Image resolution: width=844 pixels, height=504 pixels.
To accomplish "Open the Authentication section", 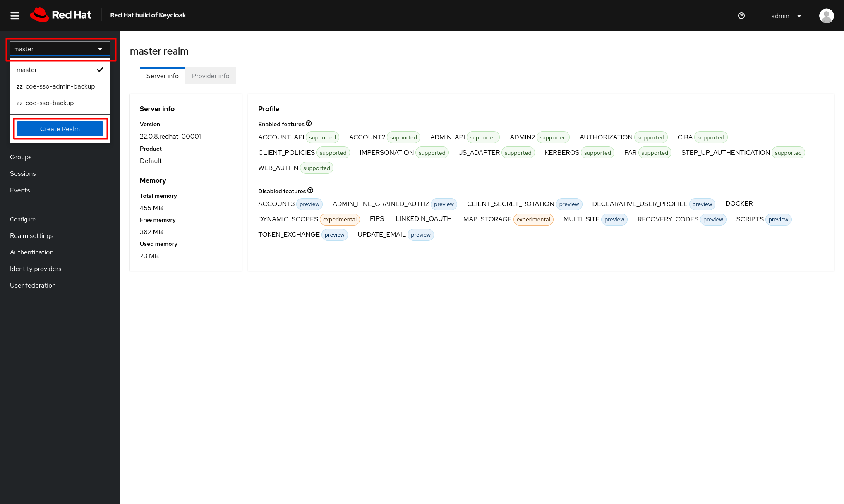I will point(31,252).
